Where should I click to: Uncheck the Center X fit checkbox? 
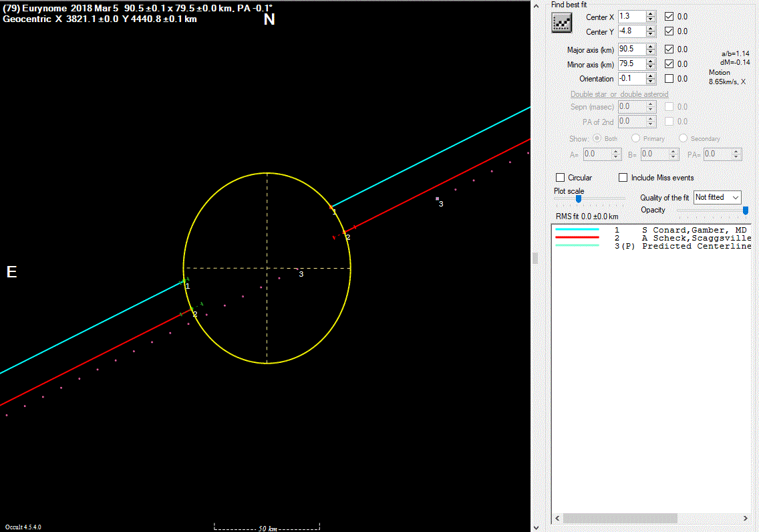tap(669, 17)
